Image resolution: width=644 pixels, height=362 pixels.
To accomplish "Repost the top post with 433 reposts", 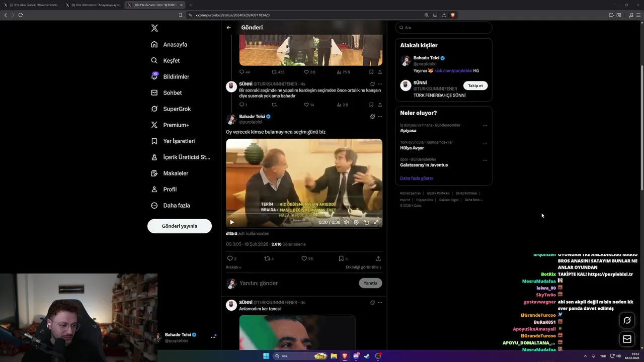I will (278, 72).
